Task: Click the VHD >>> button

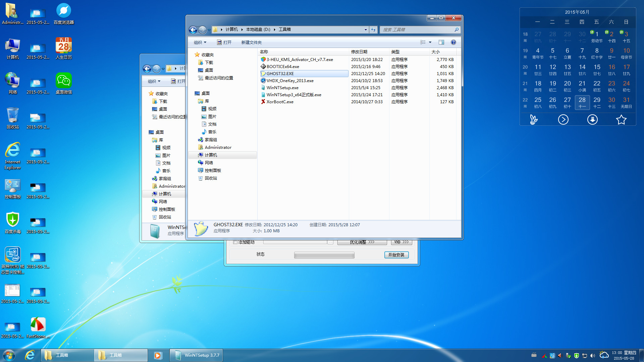Action: click(401, 242)
